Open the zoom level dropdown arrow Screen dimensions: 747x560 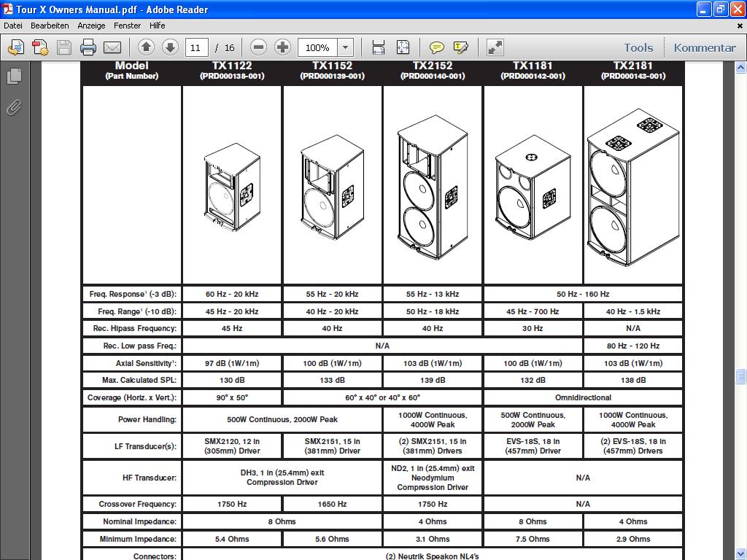pyautogui.click(x=345, y=47)
